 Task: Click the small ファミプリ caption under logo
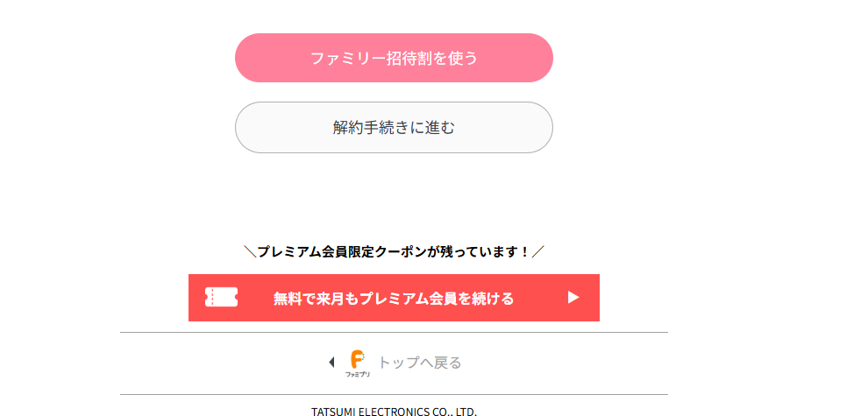[x=359, y=374]
